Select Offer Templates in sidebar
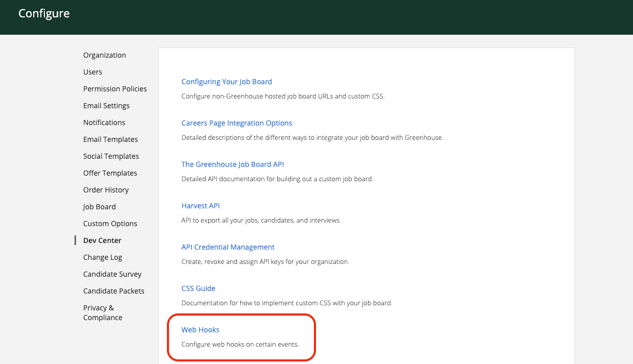 pos(110,173)
